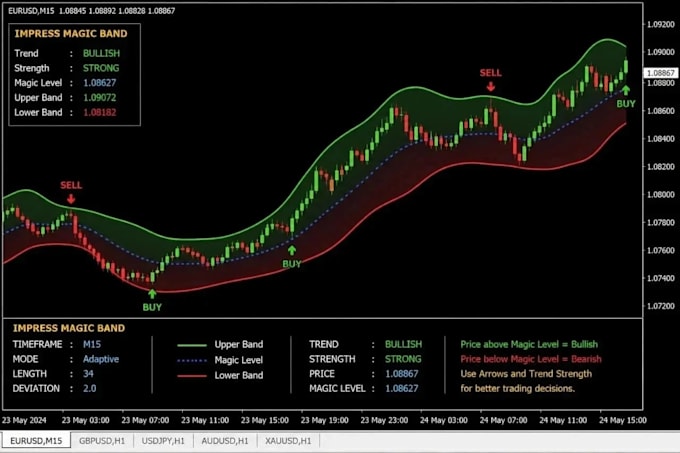Click the red Lower Band legend line sample
680x453 pixels.
pos(192,376)
